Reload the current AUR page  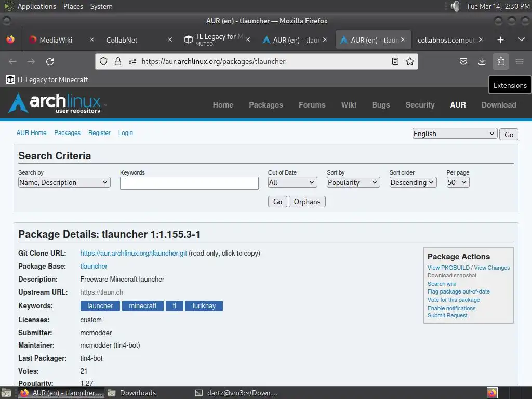pyautogui.click(x=50, y=61)
